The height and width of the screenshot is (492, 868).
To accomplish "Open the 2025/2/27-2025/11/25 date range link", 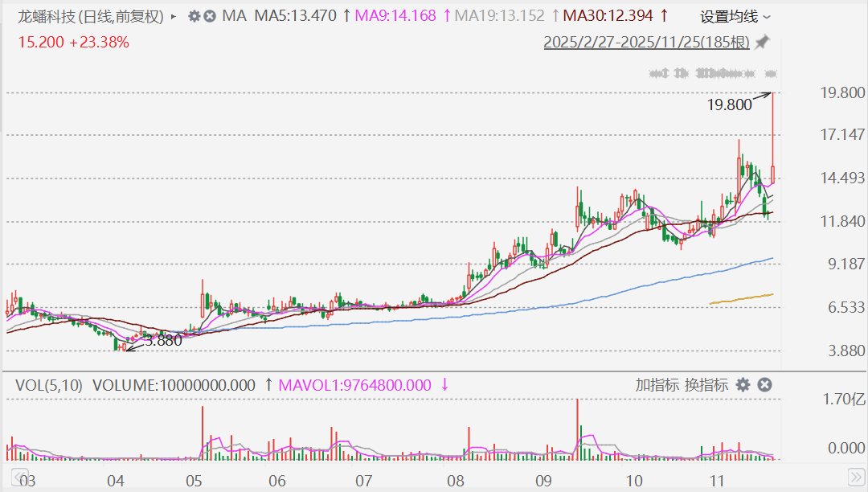I will click(x=646, y=42).
